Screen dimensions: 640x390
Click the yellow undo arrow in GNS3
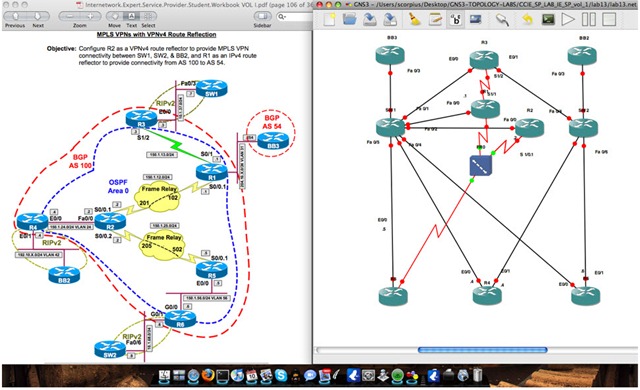click(x=527, y=19)
